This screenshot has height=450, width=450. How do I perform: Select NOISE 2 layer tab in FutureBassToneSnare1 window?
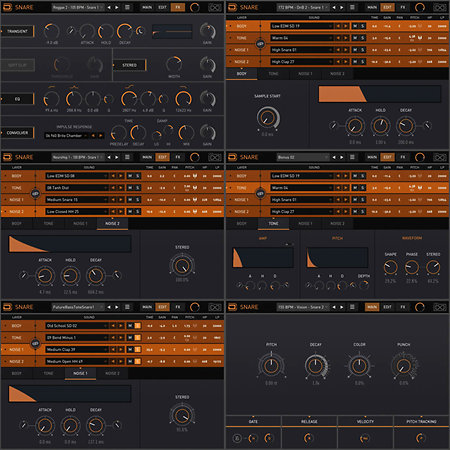click(112, 373)
